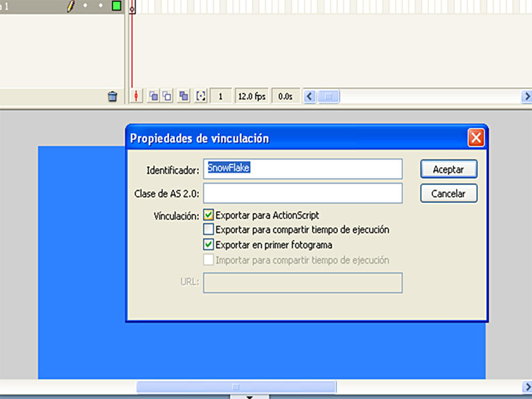This screenshot has width=532, height=399.
Task: Enable Onion Skin mode
Action: point(153,96)
